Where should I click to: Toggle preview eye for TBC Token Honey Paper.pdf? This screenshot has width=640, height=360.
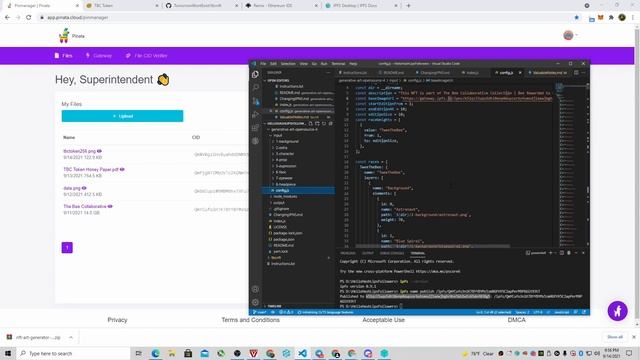tap(122, 169)
